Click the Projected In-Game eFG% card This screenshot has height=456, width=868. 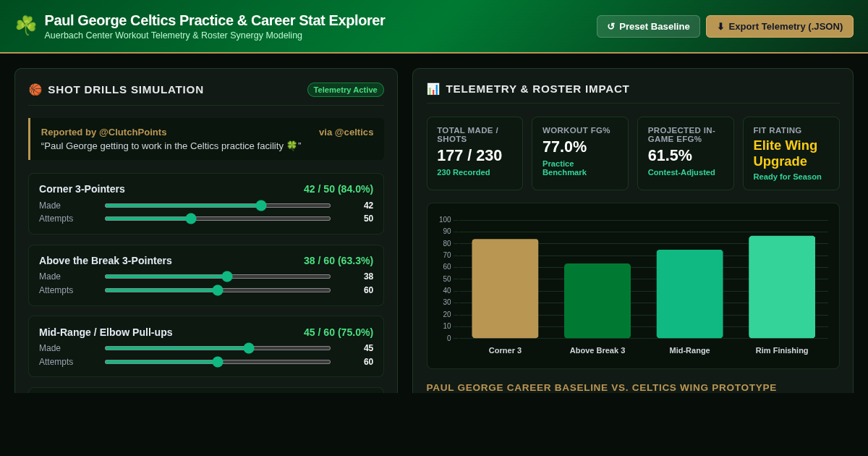[x=686, y=153]
